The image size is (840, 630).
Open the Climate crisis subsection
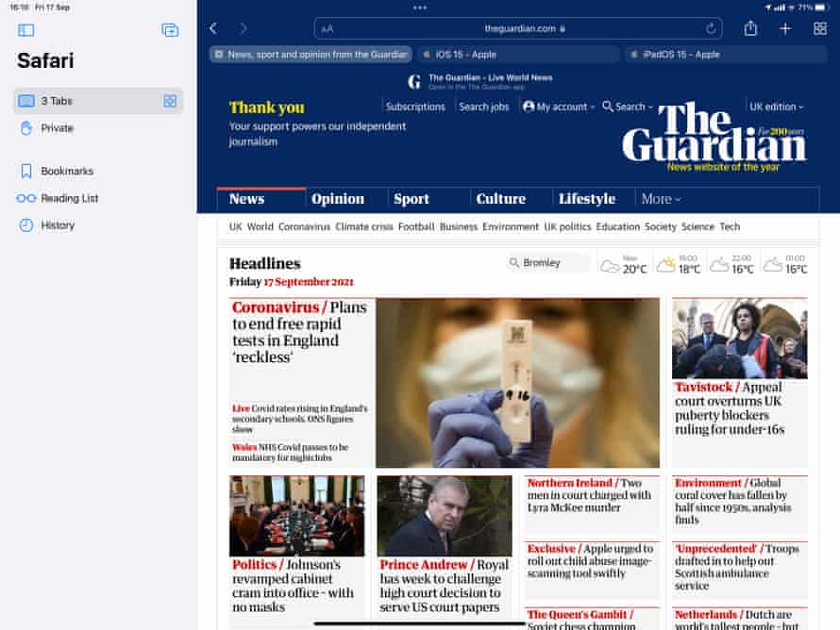[364, 226]
